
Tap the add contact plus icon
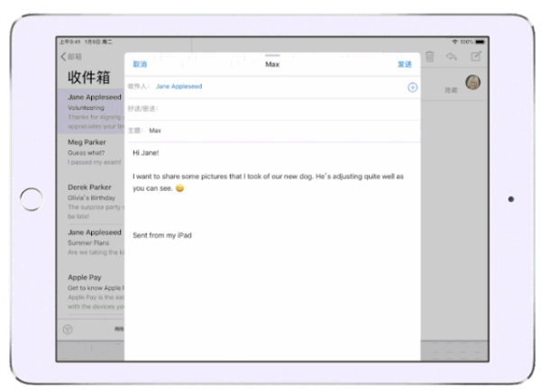412,87
